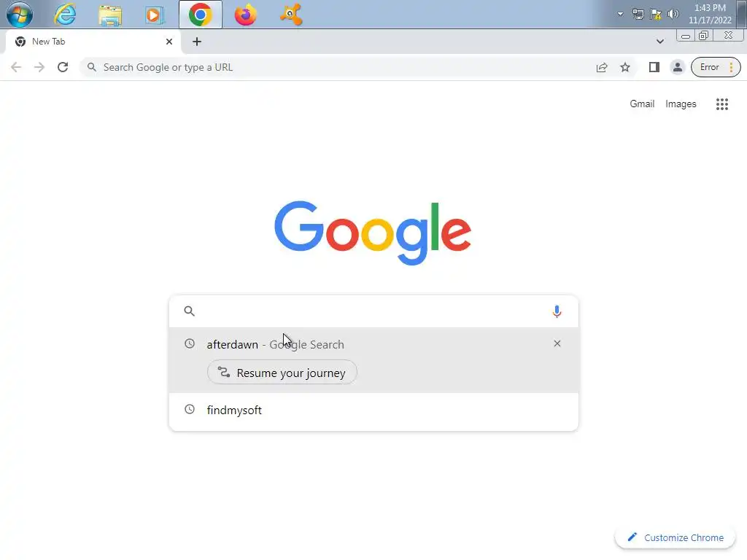The height and width of the screenshot is (560, 747).
Task: Open the Chrome profile avatar menu
Action: tap(677, 67)
